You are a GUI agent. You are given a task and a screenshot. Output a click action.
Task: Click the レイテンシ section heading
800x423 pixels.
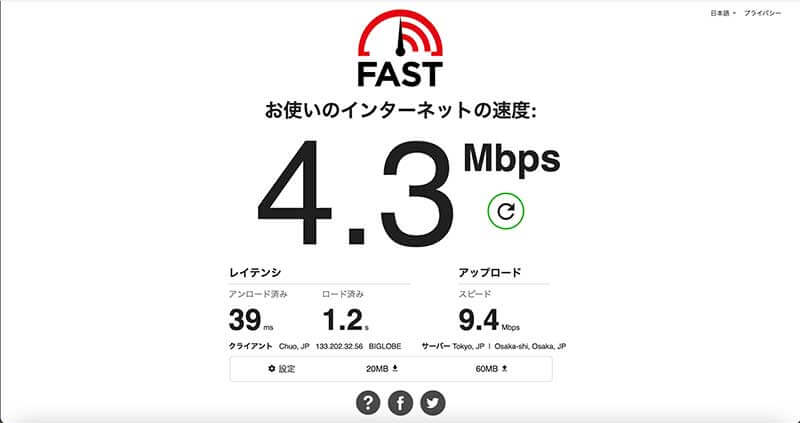(255, 273)
